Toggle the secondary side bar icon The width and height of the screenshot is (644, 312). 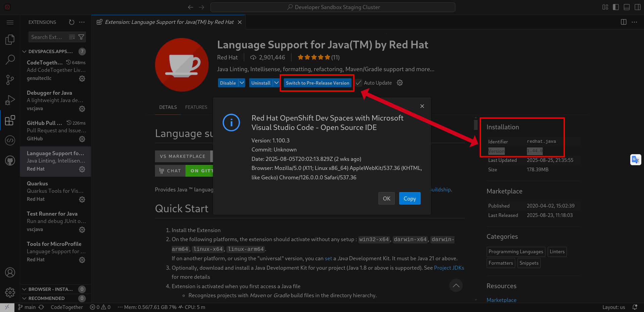coord(638,7)
